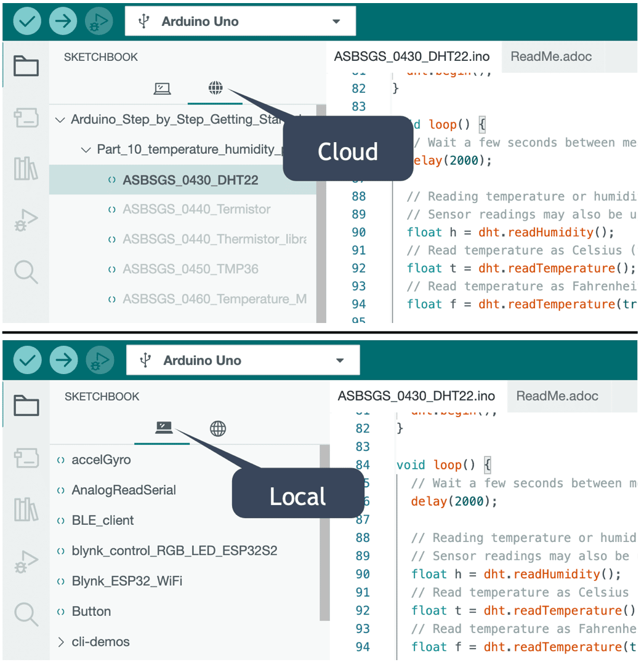
Task: Click Verify checkmark button in top window
Action: pos(27,21)
